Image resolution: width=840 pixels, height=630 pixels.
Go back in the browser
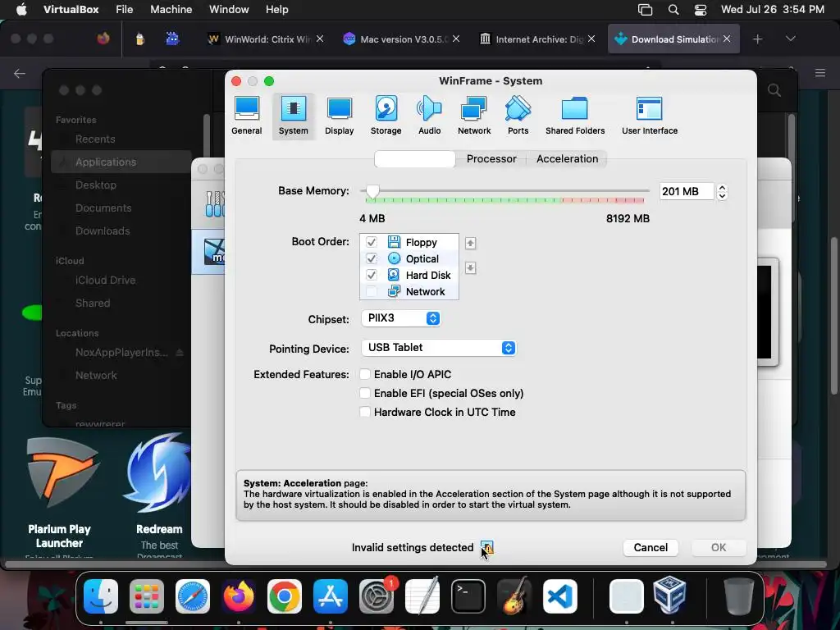pos(20,73)
